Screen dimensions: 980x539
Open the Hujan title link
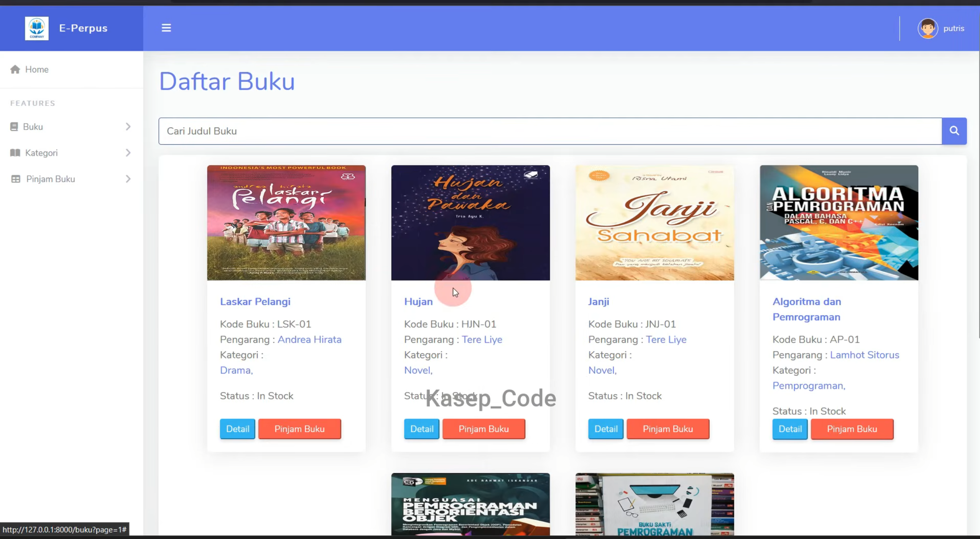tap(418, 302)
